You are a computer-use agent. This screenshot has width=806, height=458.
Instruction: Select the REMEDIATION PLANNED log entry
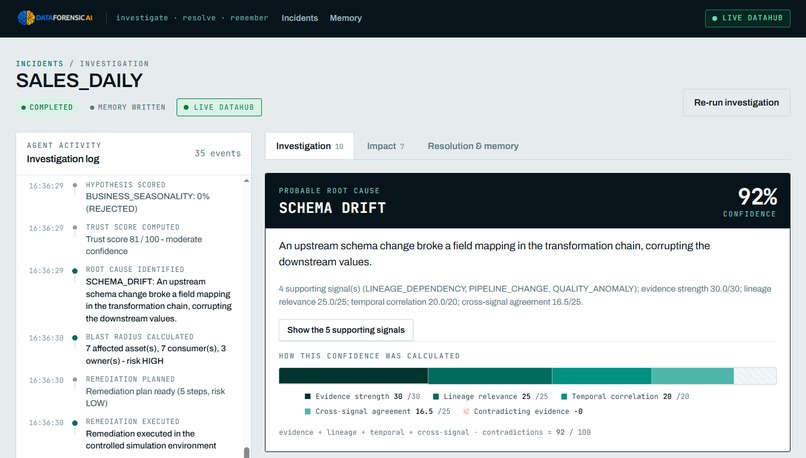point(131,391)
